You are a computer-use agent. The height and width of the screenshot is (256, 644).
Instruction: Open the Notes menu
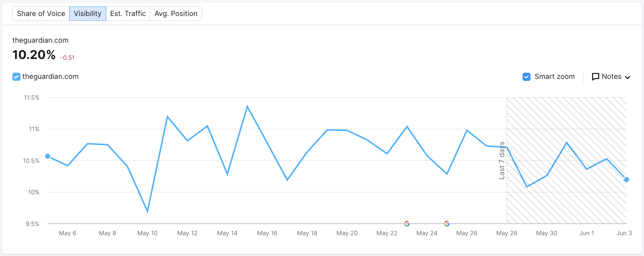[611, 76]
